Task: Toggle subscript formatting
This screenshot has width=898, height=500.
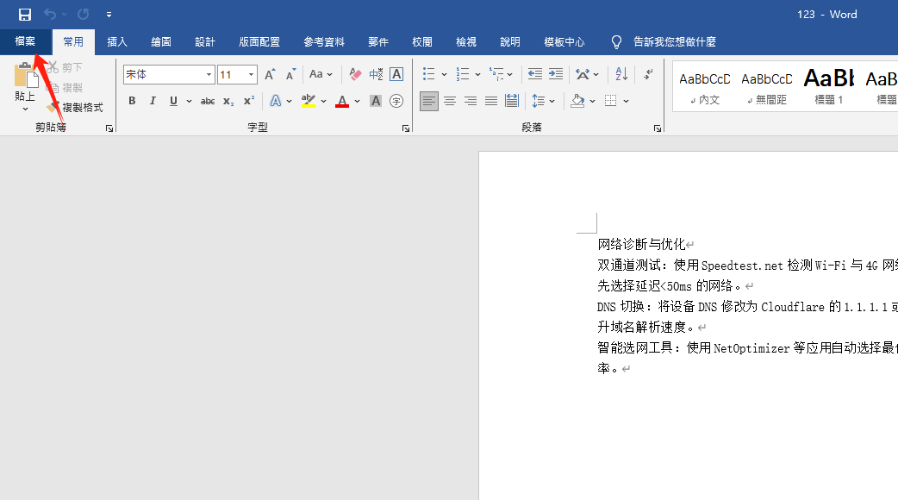Action: point(228,101)
